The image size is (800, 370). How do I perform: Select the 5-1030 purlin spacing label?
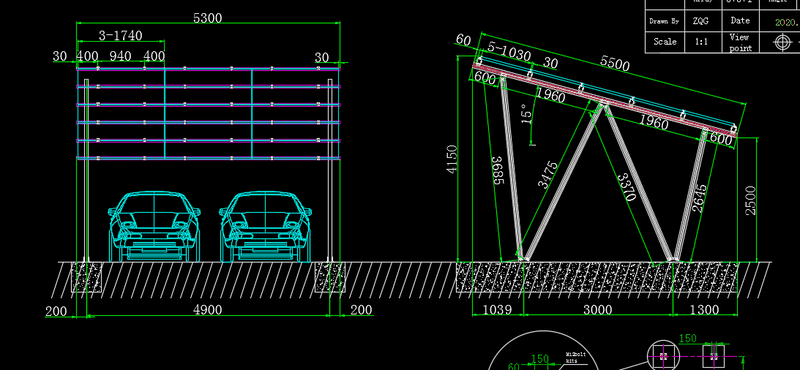click(x=509, y=51)
